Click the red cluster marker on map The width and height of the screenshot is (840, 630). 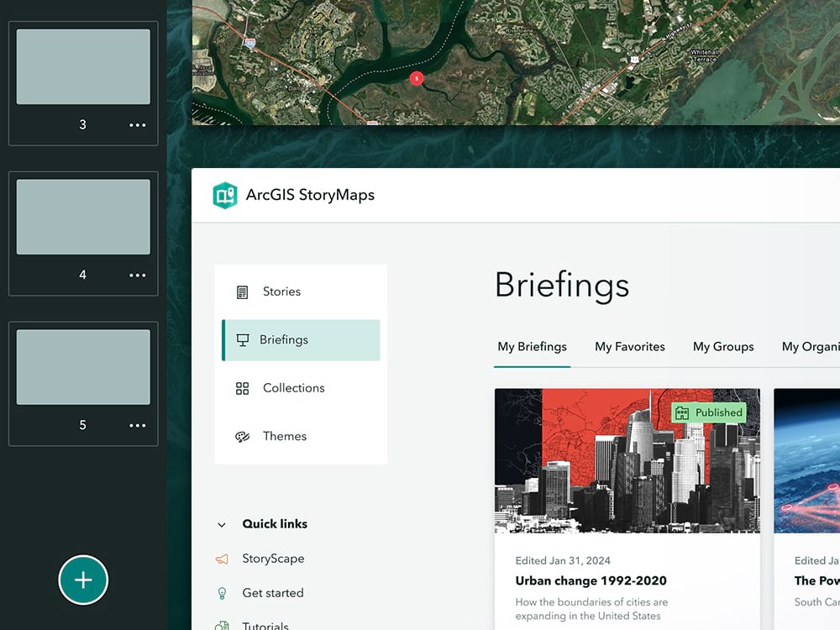click(417, 79)
